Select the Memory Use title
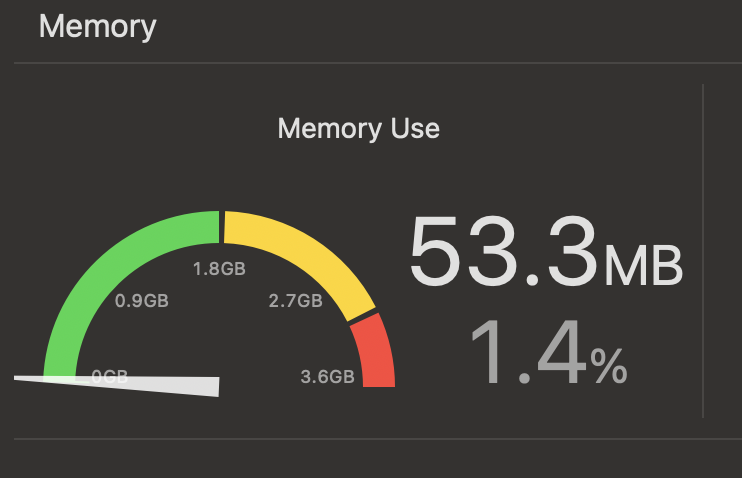 click(359, 129)
